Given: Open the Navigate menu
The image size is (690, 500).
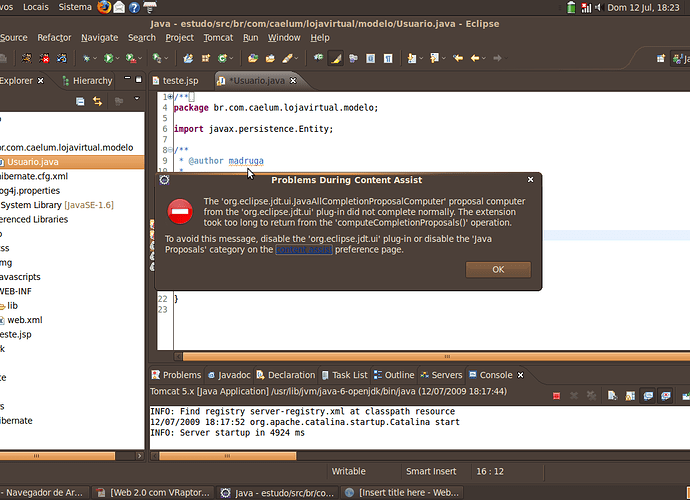Looking at the screenshot, I should click(99, 38).
